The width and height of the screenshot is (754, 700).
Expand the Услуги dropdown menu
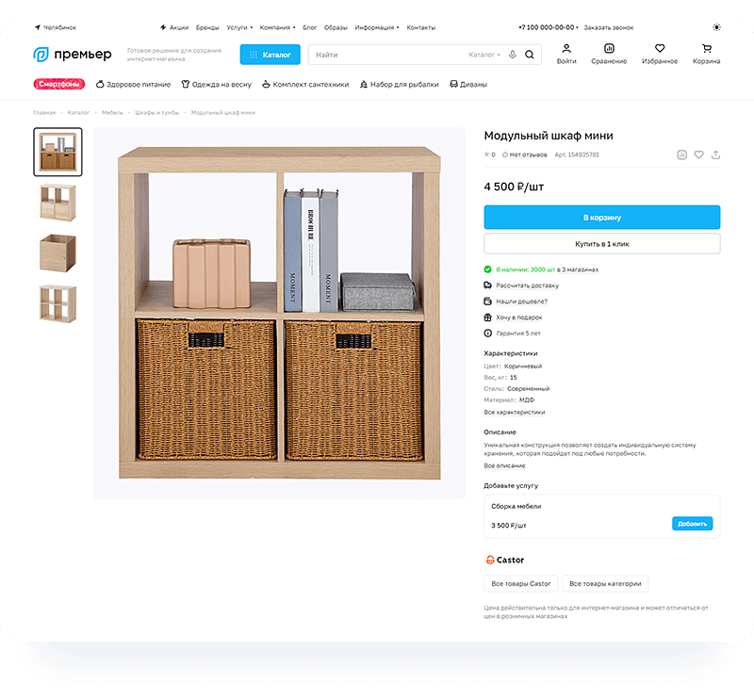239,27
